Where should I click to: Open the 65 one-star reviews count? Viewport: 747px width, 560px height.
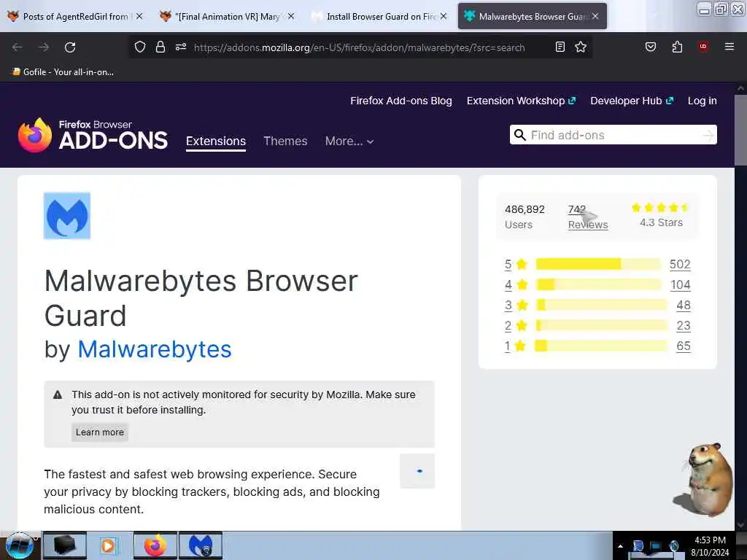tap(683, 346)
